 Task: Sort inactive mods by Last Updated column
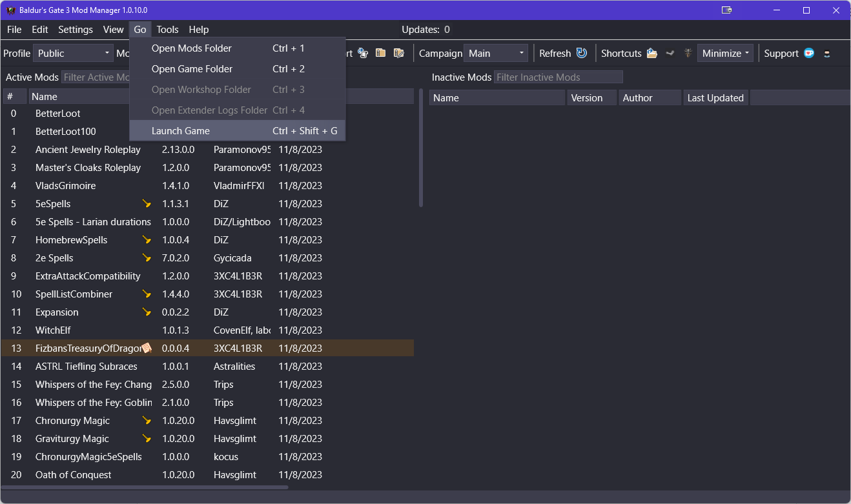716,98
